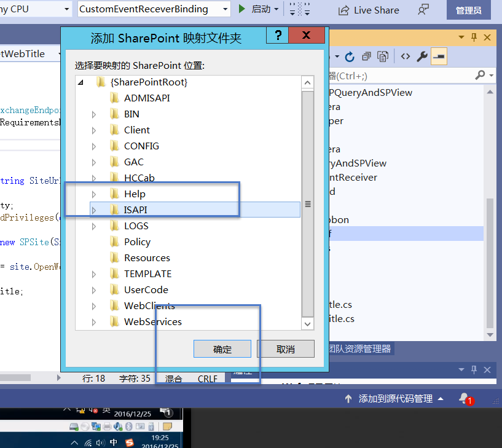The image size is (502, 448).
Task: Confirm with the 确定 button
Action: point(222,348)
